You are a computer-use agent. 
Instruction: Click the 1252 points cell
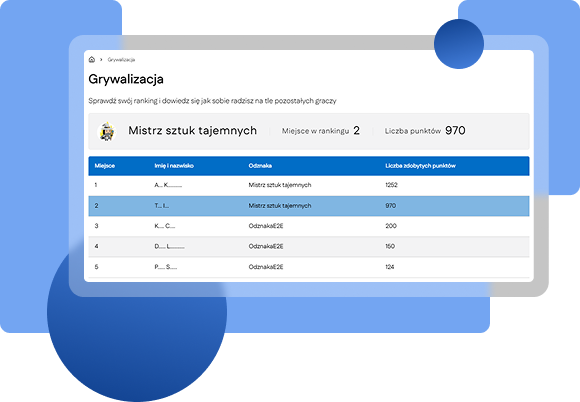(391, 185)
